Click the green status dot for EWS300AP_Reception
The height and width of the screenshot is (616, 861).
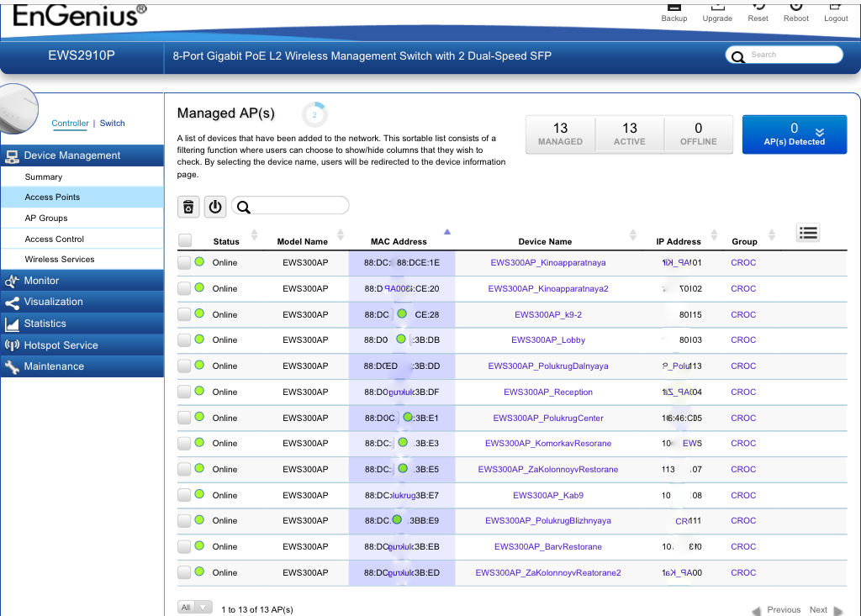click(x=199, y=391)
